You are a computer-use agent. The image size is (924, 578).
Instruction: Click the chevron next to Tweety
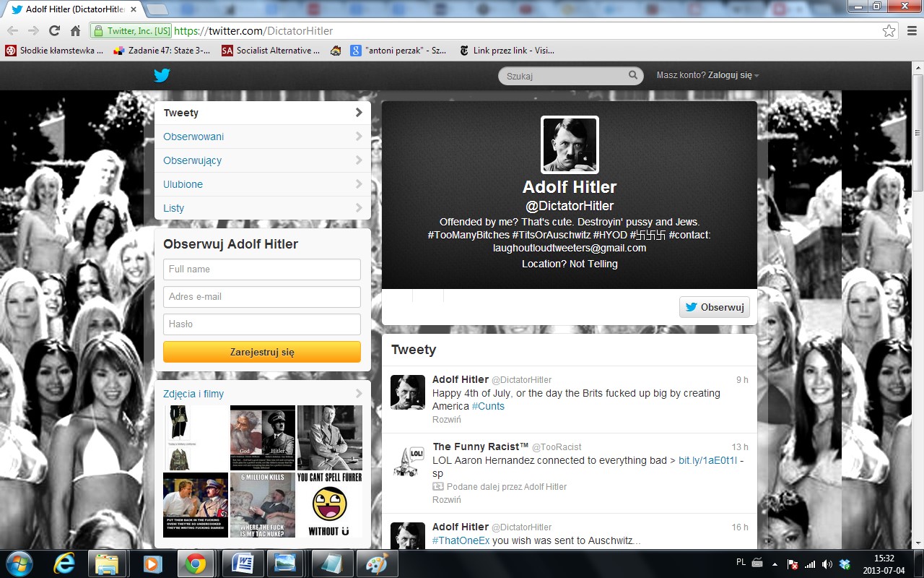(359, 113)
